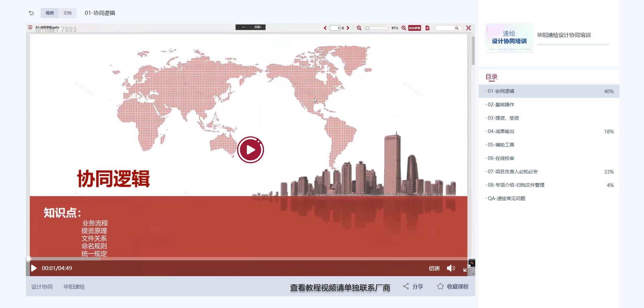This screenshot has width=644, height=308.
Task: Click the 97% zoom percentage label
Action: [395, 28]
